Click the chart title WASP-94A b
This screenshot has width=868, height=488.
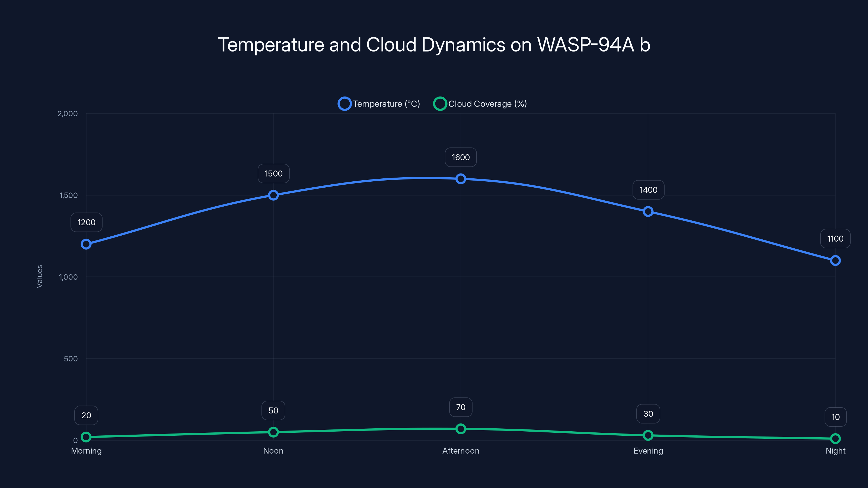[x=594, y=44]
